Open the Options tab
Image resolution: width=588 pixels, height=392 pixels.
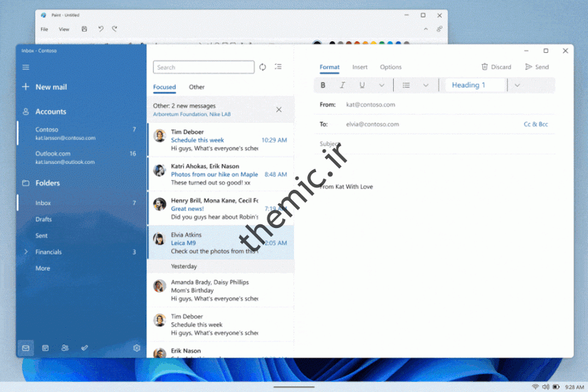pyautogui.click(x=390, y=67)
